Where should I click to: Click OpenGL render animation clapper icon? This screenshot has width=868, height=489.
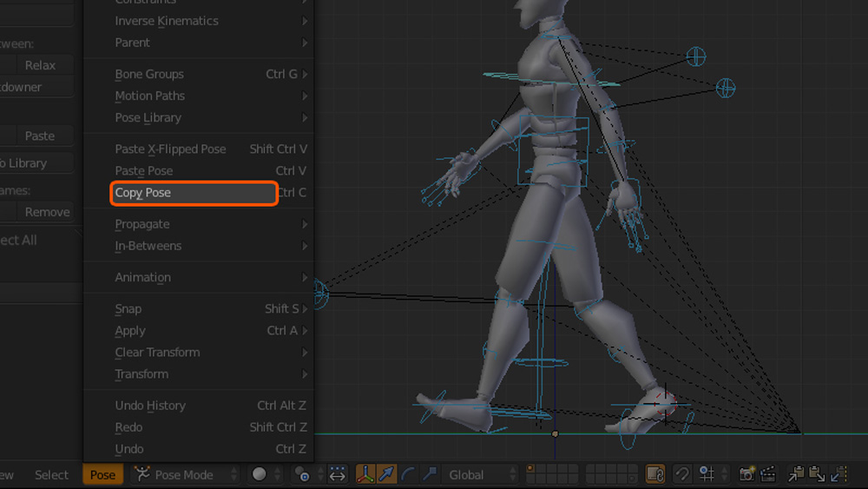click(x=767, y=474)
